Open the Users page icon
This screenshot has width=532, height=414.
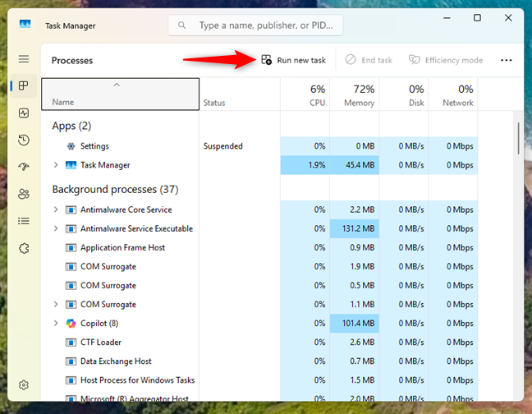tap(24, 194)
